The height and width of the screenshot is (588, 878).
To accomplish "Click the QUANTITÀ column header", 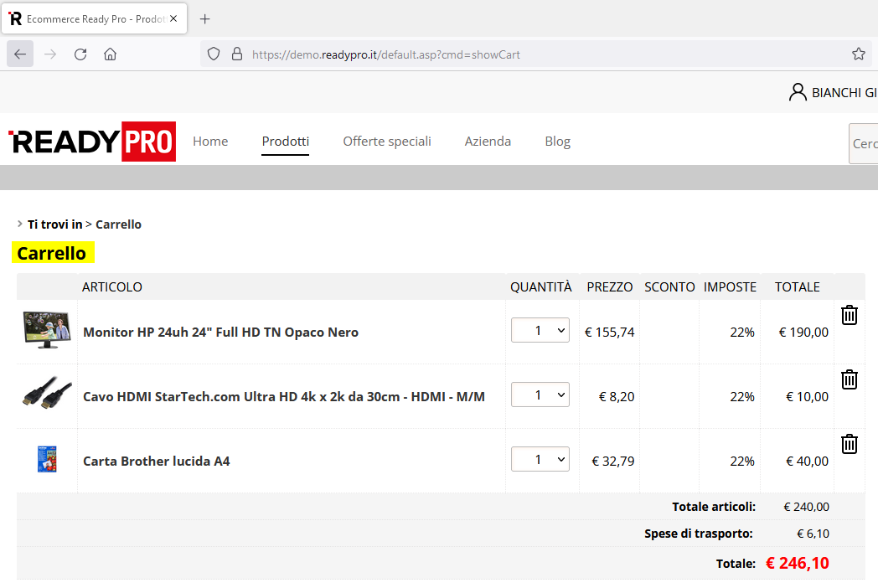I will (541, 287).
